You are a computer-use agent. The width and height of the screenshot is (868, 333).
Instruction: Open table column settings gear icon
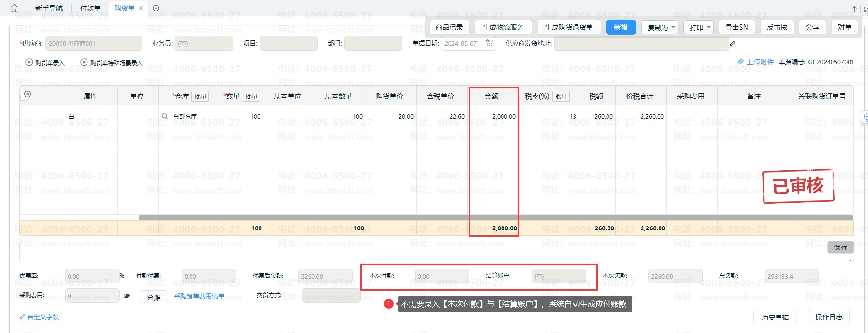27,94
